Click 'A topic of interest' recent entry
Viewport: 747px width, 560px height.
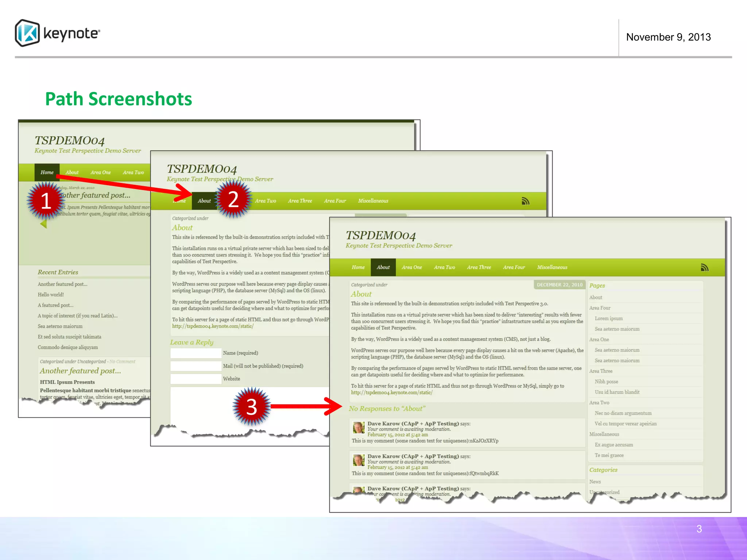pyautogui.click(x=77, y=316)
